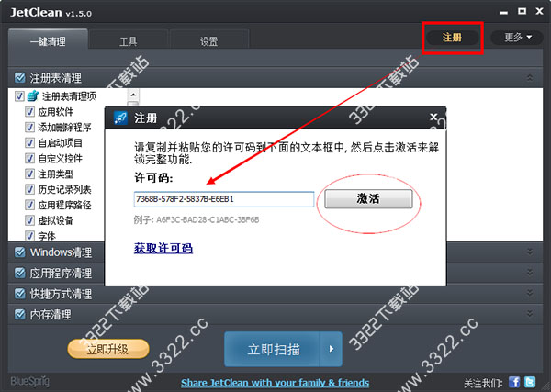Click the BlueSprig logo
The height and width of the screenshot is (392, 551).
30,382
